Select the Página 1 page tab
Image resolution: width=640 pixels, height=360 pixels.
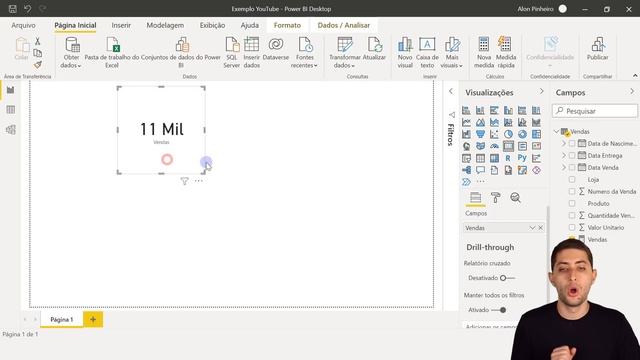62,320
